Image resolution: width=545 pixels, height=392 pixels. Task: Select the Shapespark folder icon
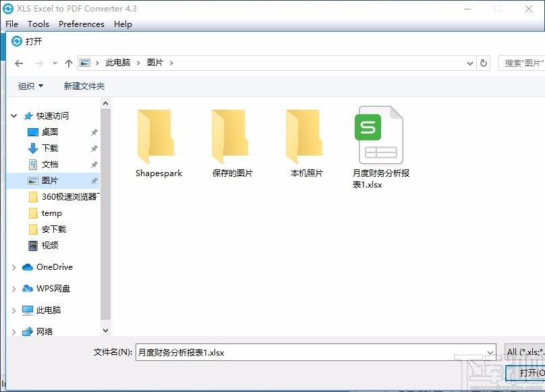[155, 136]
